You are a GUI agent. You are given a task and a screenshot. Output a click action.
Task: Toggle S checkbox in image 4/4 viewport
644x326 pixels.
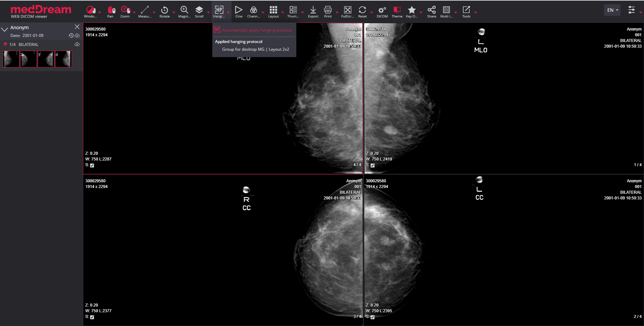coord(92,165)
